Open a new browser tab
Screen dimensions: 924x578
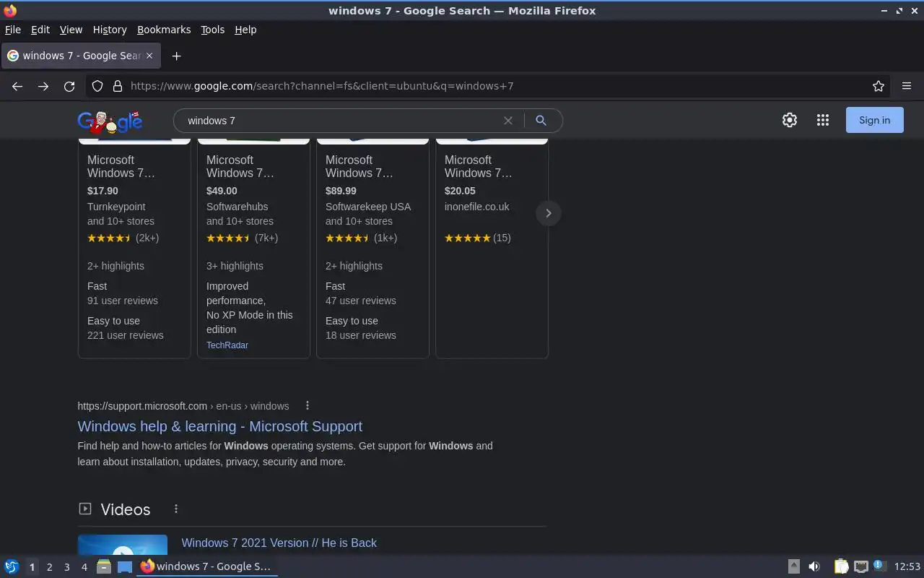click(176, 56)
